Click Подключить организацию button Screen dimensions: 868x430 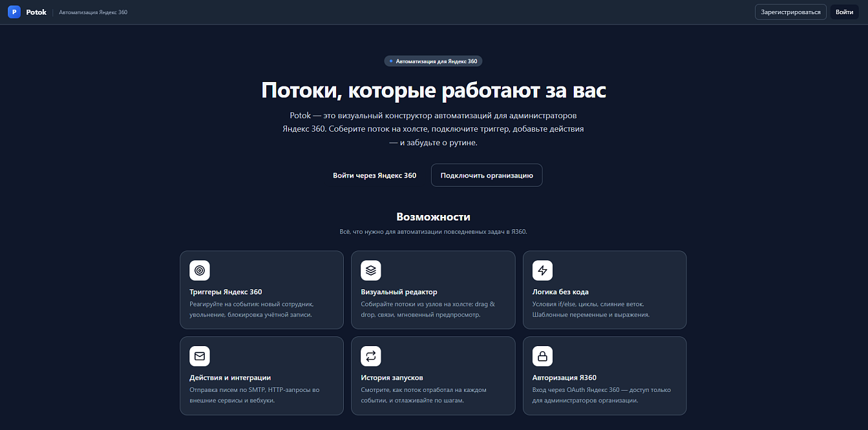487,175
